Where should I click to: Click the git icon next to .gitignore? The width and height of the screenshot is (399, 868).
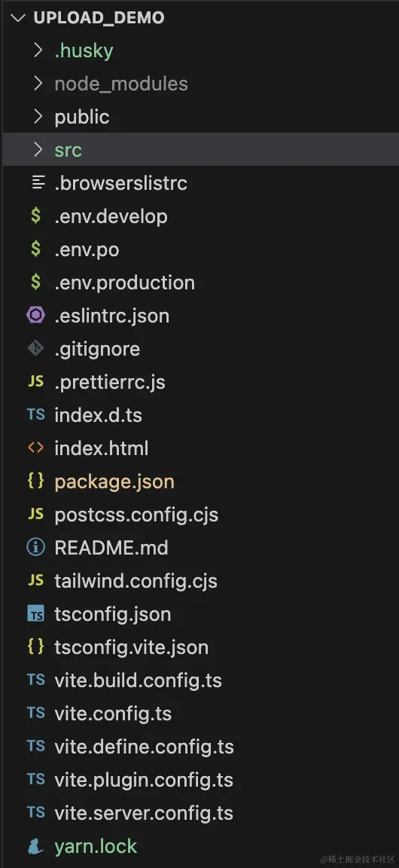pyautogui.click(x=35, y=348)
